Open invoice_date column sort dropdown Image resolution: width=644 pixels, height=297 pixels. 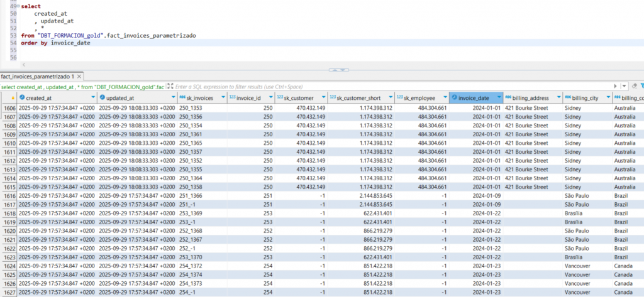[499, 98]
